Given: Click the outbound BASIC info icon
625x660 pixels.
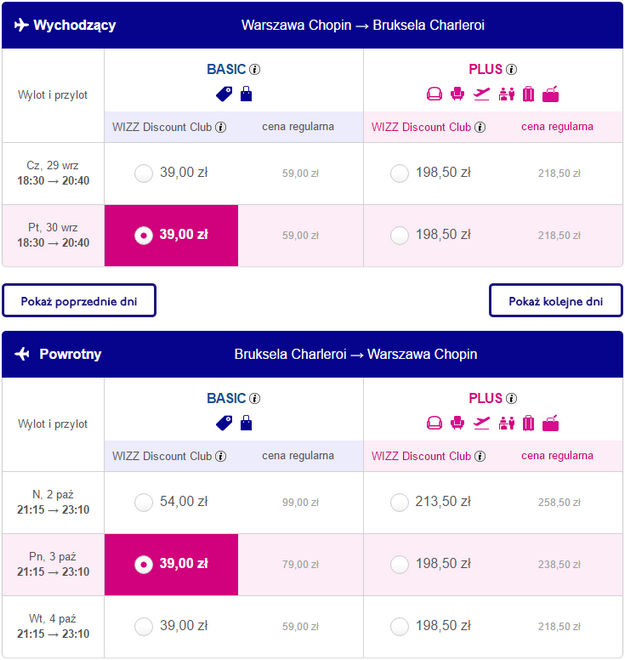Looking at the screenshot, I should point(255,70).
